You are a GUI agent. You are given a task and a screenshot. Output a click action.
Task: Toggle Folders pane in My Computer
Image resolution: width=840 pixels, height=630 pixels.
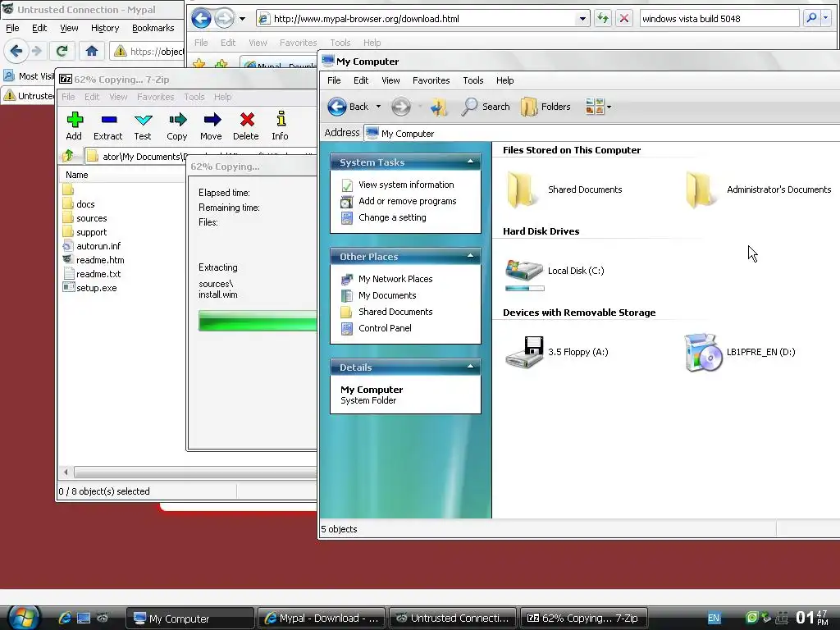pos(546,107)
